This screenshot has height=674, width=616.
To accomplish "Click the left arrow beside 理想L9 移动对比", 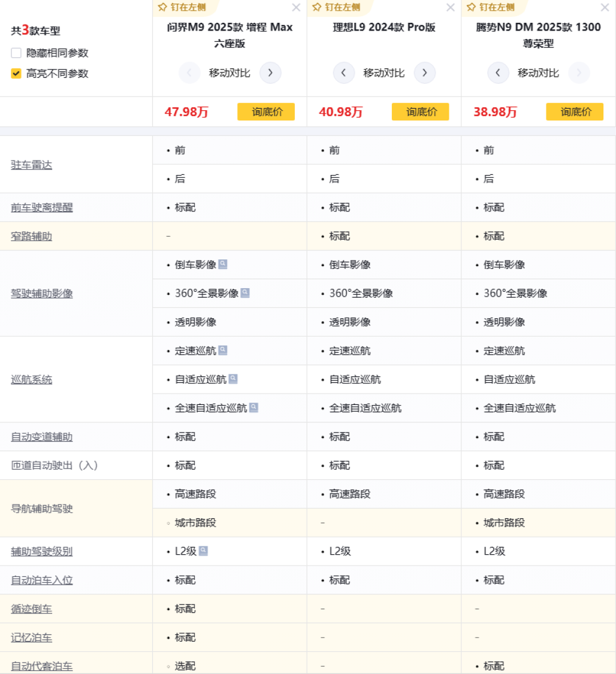I will point(343,72).
